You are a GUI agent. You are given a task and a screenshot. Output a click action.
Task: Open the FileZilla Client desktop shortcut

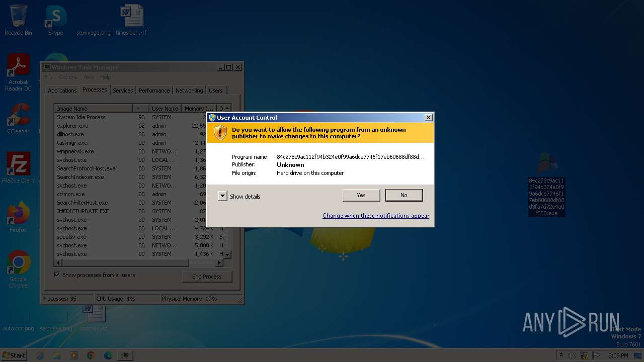18,167
